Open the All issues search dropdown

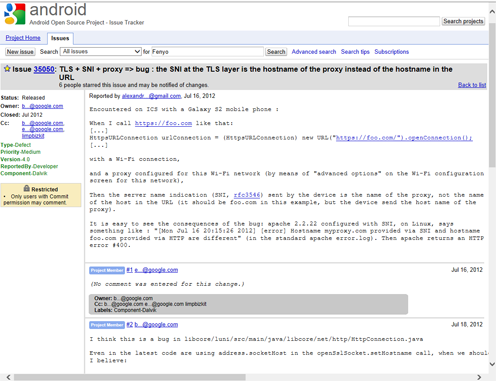coord(101,52)
